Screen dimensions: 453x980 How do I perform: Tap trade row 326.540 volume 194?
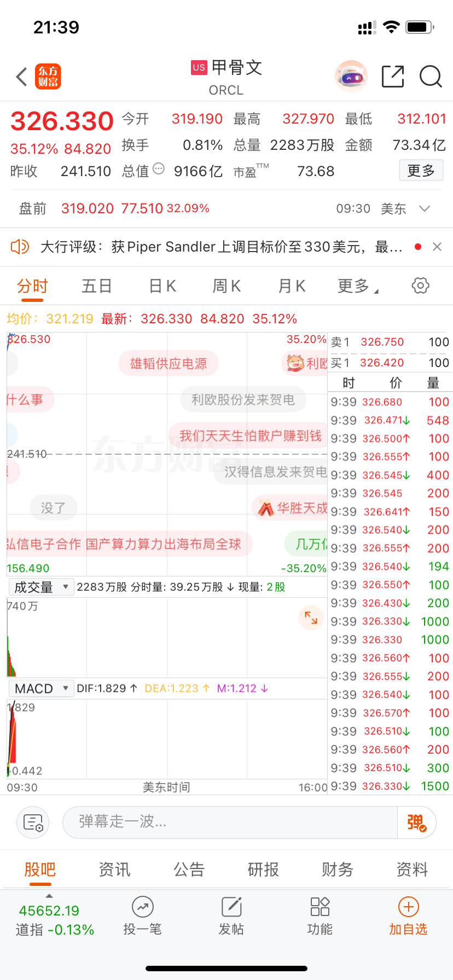coord(390,567)
